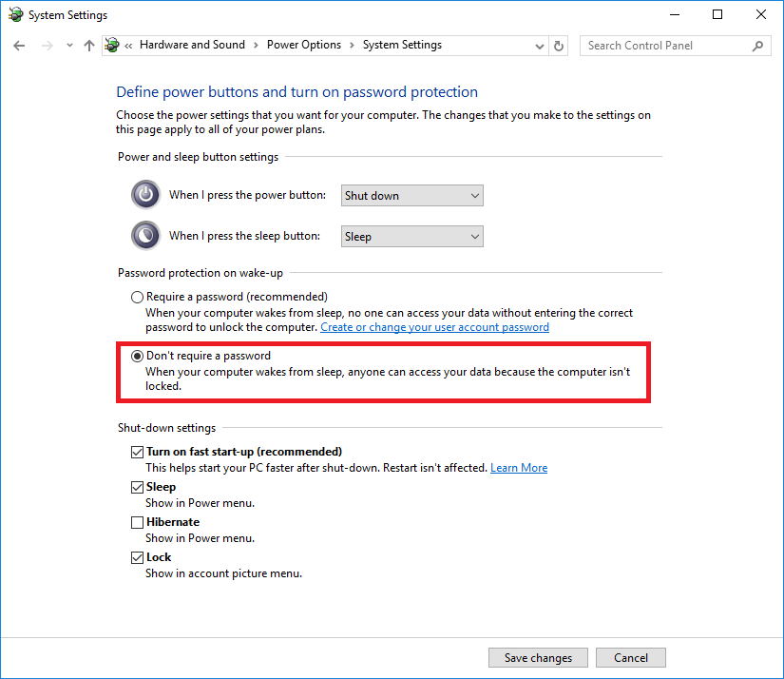The height and width of the screenshot is (679, 784).
Task: Enable Hibernate in Power menu checkbox
Action: (137, 522)
